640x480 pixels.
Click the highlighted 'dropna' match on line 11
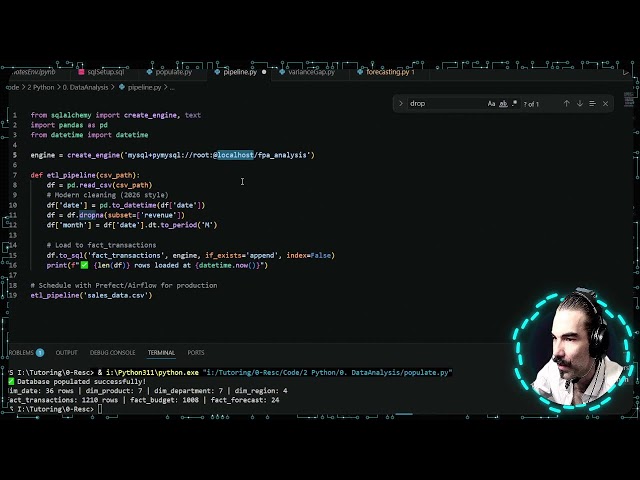(x=91, y=215)
